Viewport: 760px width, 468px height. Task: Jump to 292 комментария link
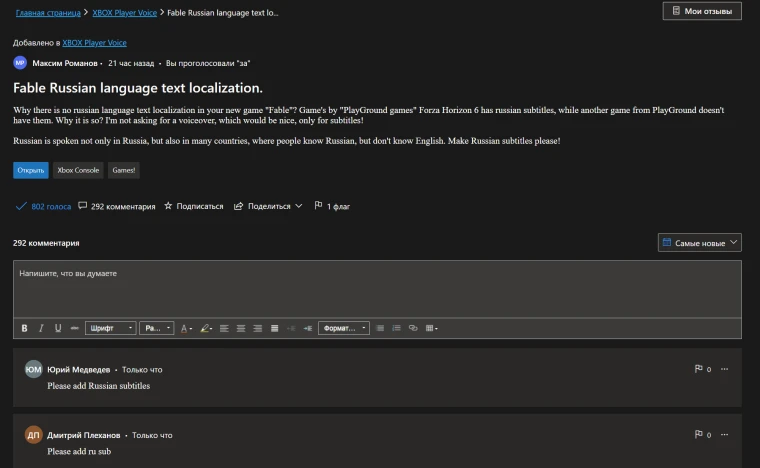(x=117, y=206)
